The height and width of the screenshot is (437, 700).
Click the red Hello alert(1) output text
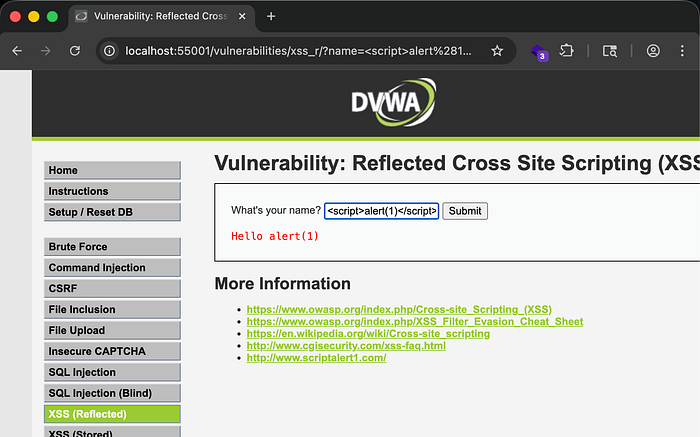point(275,236)
